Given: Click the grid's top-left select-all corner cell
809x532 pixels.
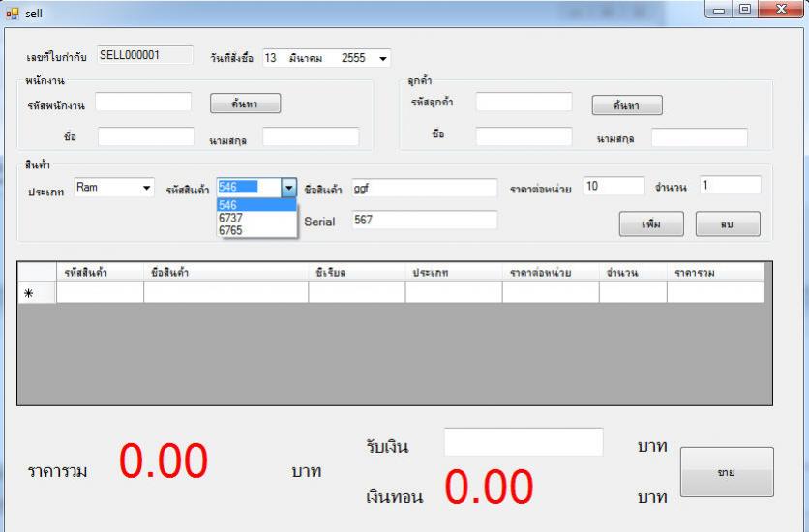Looking at the screenshot, I should pos(37,272).
